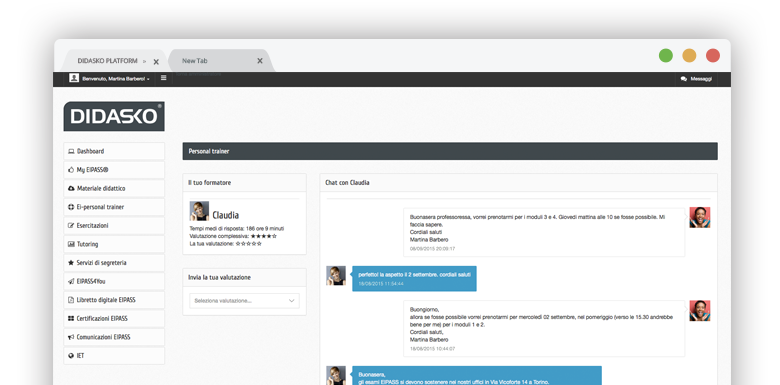780x385 pixels.
Task: Click the DIDASKO logo
Action: point(114,116)
